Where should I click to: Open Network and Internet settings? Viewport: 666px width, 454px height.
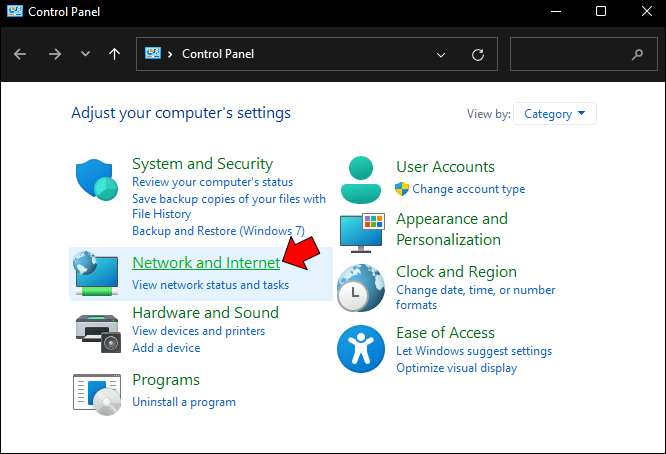click(206, 263)
